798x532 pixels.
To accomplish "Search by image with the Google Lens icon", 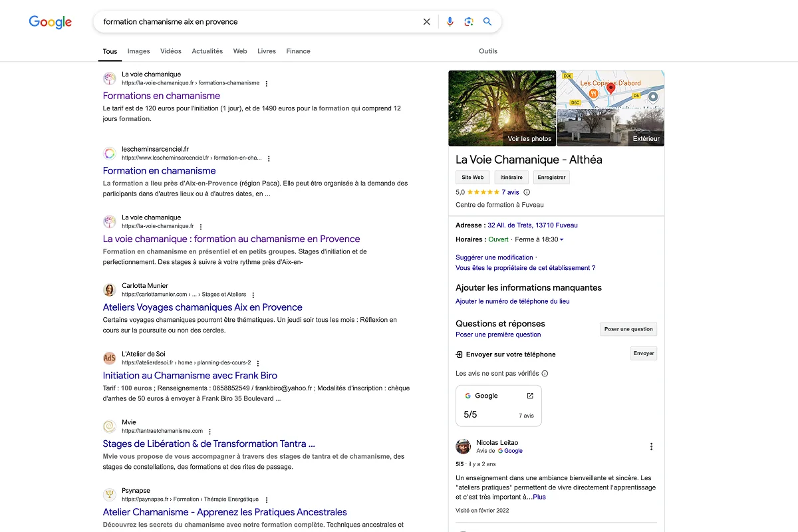I will 469,21.
